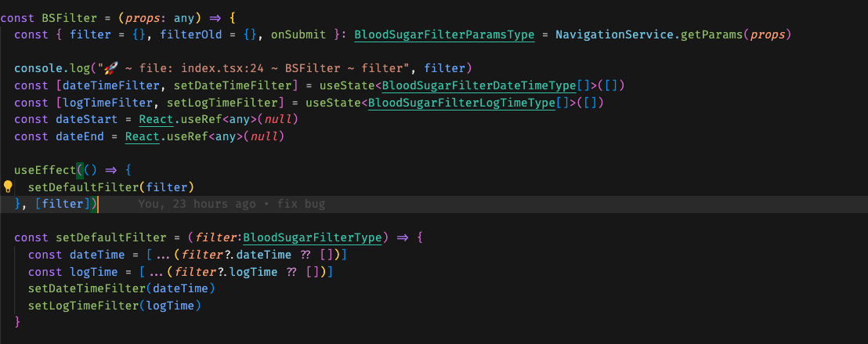Click filter?.dateTime expression
The height and width of the screenshot is (344, 868).
[x=237, y=255]
